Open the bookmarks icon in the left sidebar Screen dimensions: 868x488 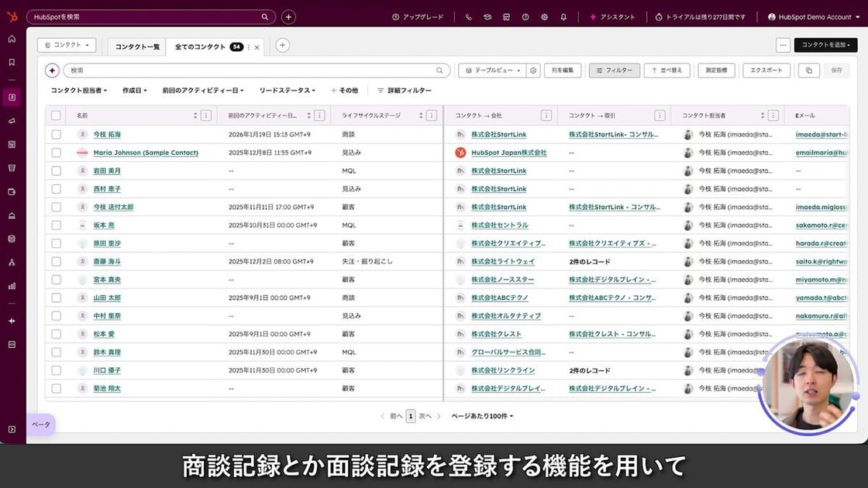12,60
